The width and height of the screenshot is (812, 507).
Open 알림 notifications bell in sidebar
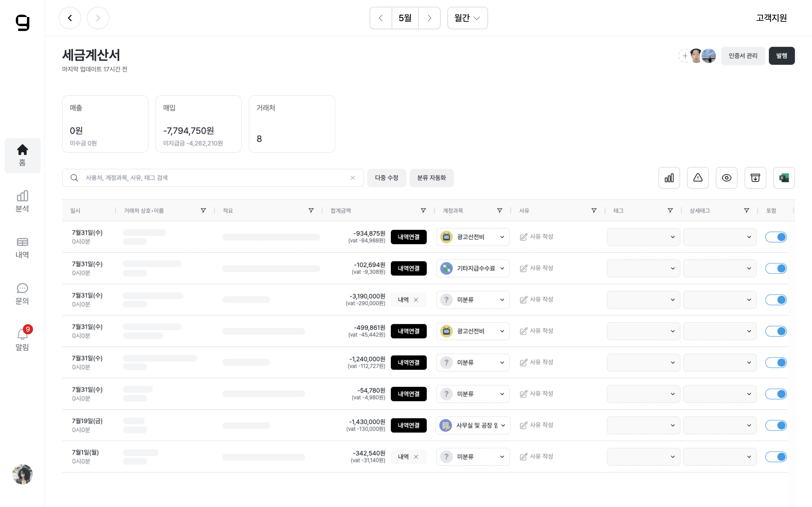pos(22,338)
